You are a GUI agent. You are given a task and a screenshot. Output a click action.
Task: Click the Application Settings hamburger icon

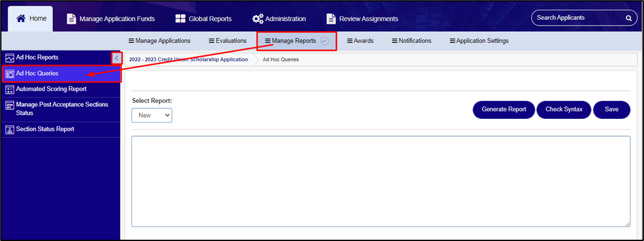click(453, 41)
